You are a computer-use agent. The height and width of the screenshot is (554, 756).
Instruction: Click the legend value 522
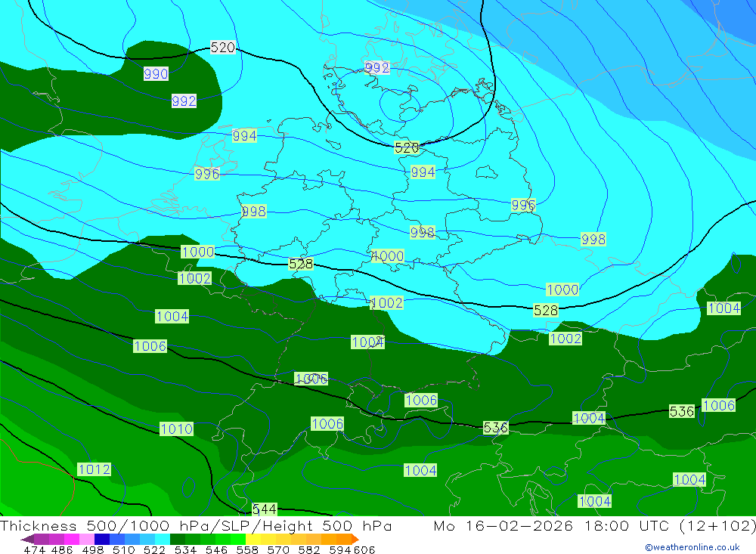(x=155, y=549)
